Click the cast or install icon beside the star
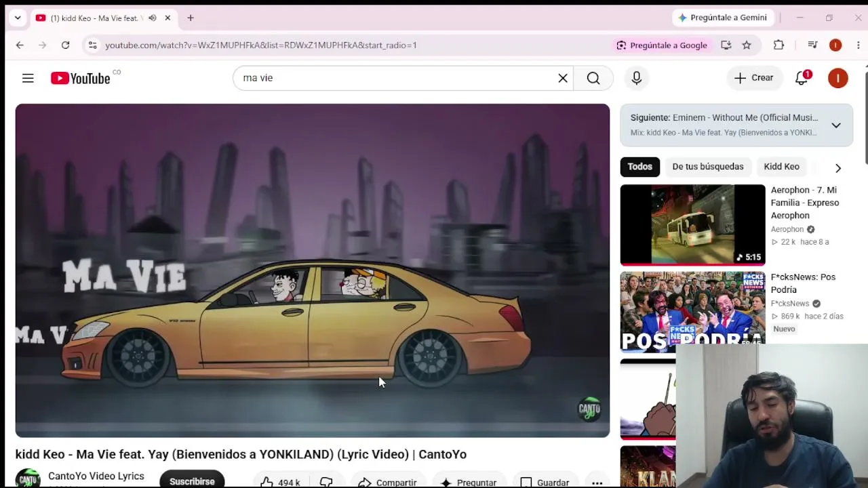The image size is (868, 488). tap(726, 45)
